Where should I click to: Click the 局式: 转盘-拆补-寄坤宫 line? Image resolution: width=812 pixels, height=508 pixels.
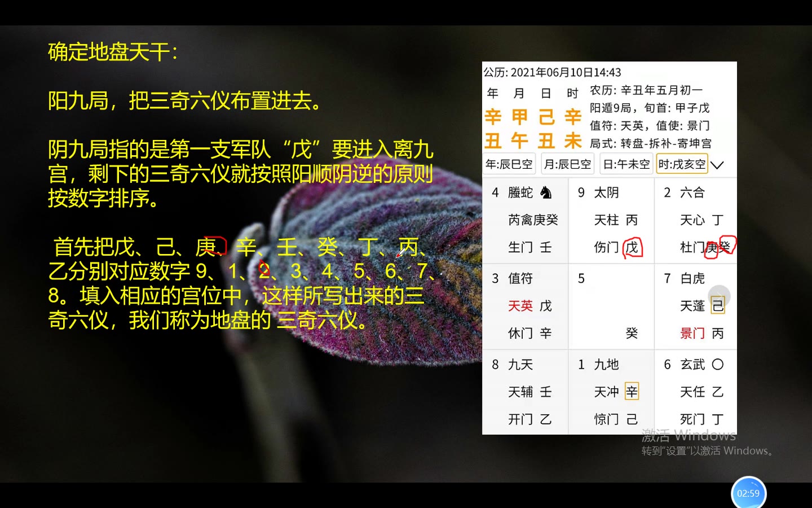651,143
